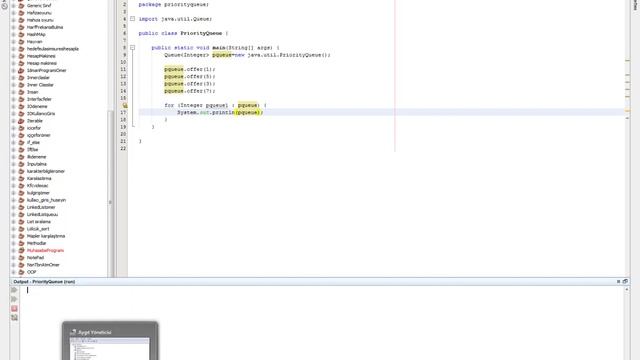Viewport: 640px width, 360px height.
Task: Click the Output panel scroll-up arrow
Action: tap(627, 289)
